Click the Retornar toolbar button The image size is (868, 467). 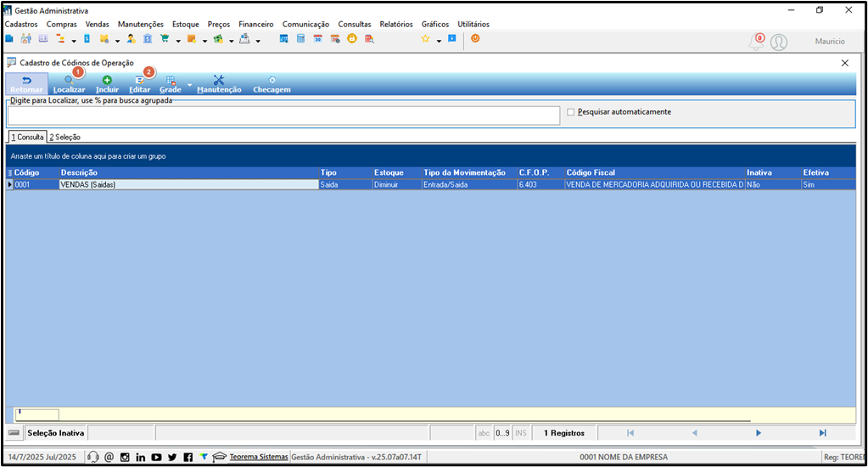click(26, 84)
